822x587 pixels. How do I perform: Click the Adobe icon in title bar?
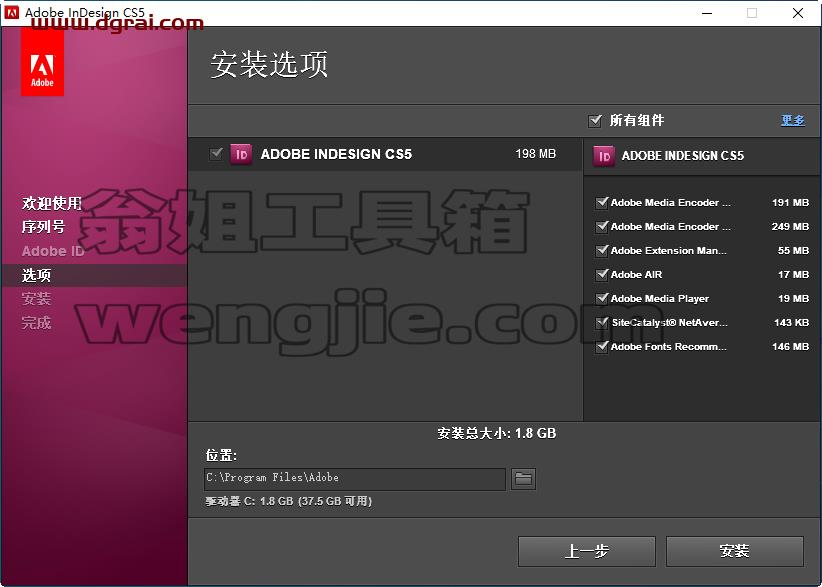point(10,13)
